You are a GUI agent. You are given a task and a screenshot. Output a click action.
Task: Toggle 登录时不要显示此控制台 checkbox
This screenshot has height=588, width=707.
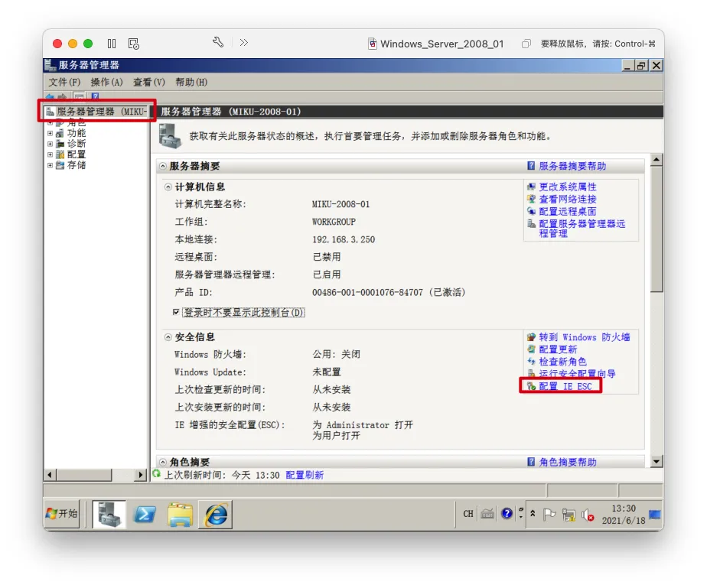point(176,312)
